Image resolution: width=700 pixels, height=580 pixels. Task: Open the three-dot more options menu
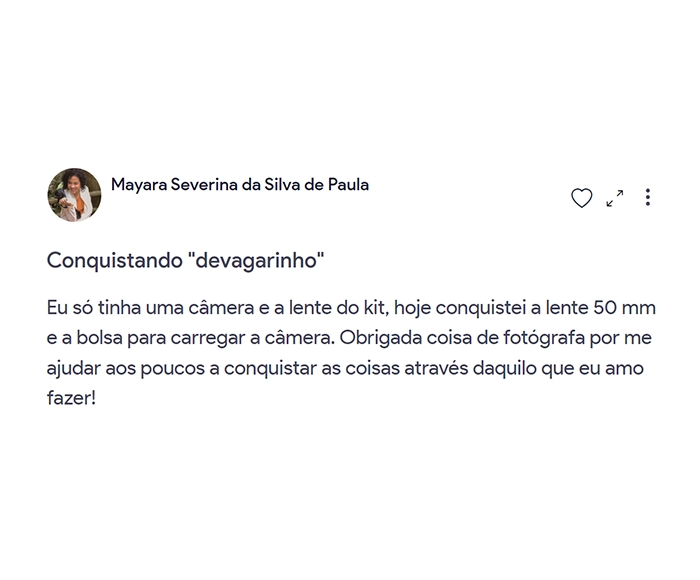648,197
